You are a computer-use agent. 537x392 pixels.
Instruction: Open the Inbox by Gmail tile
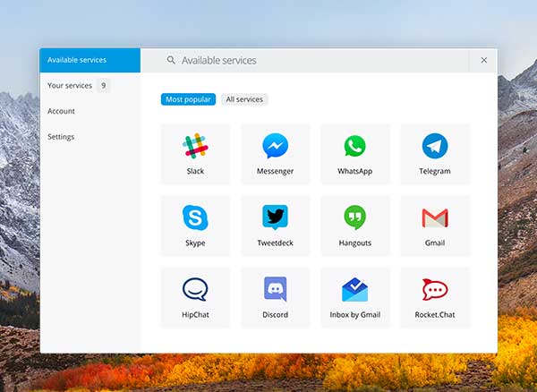point(355,298)
